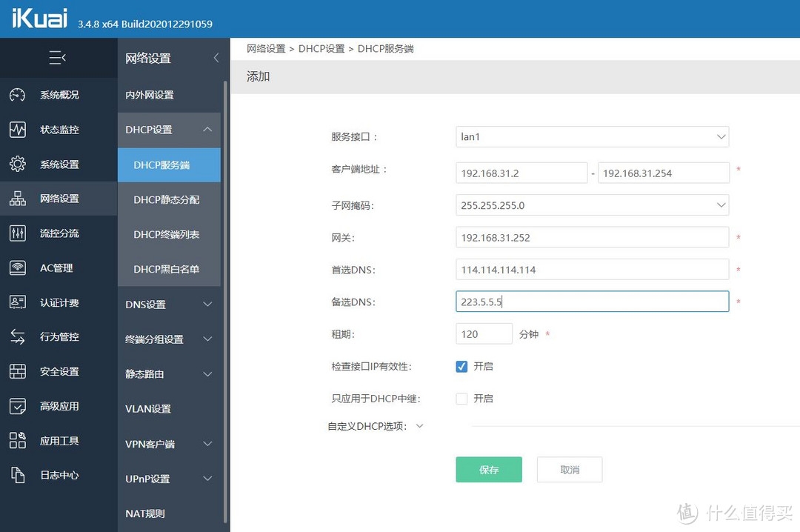This screenshot has width=800, height=532.
Task: Click the iKuai logo
Action: [39, 18]
